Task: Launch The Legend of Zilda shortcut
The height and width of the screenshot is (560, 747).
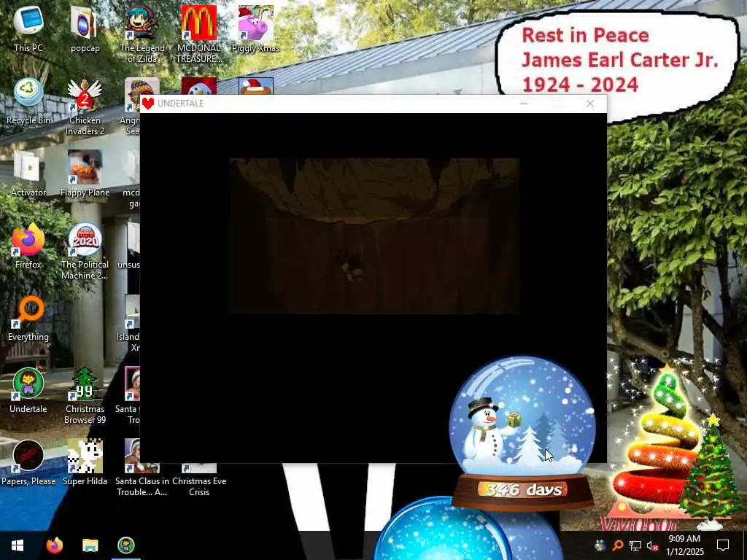Action: (x=142, y=34)
